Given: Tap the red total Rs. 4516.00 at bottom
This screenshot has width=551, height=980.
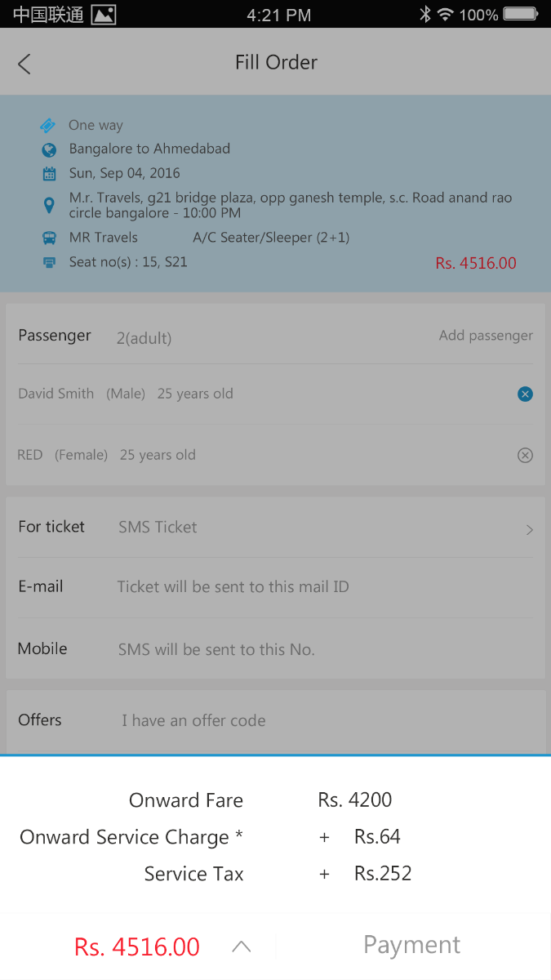Looking at the screenshot, I should tap(137, 947).
